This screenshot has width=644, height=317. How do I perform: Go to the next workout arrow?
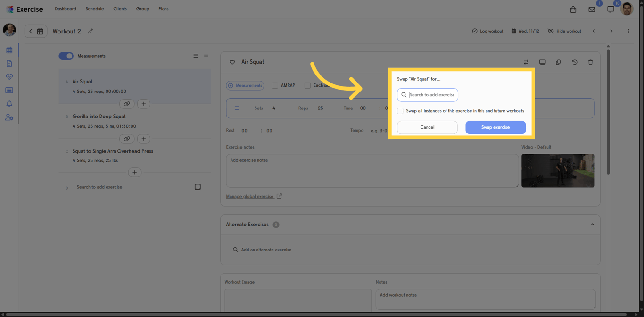tap(611, 31)
